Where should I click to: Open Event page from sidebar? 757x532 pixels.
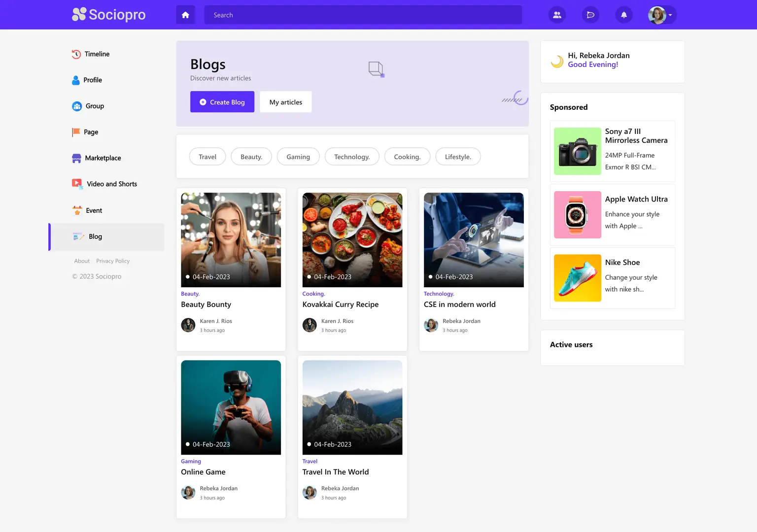pos(94,210)
